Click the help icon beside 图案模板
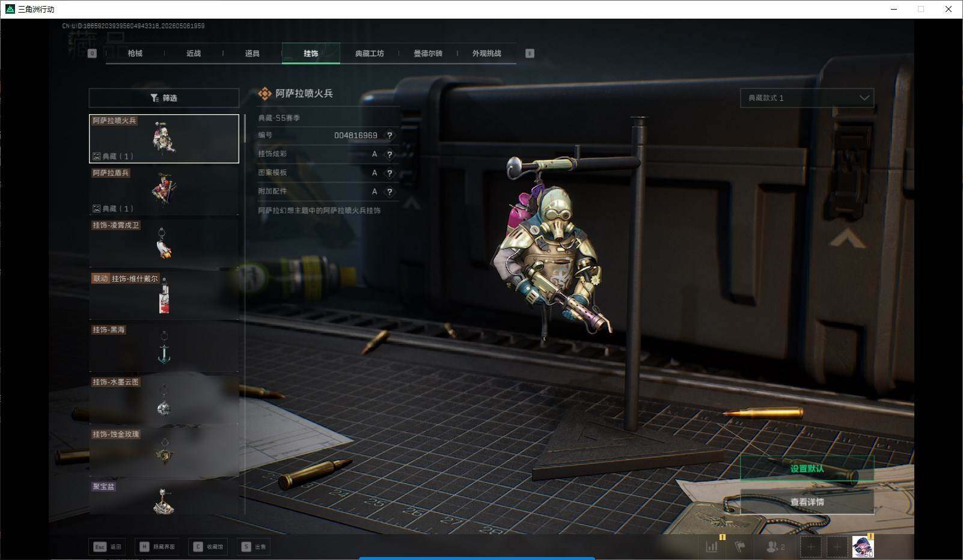963x560 pixels. tap(390, 173)
